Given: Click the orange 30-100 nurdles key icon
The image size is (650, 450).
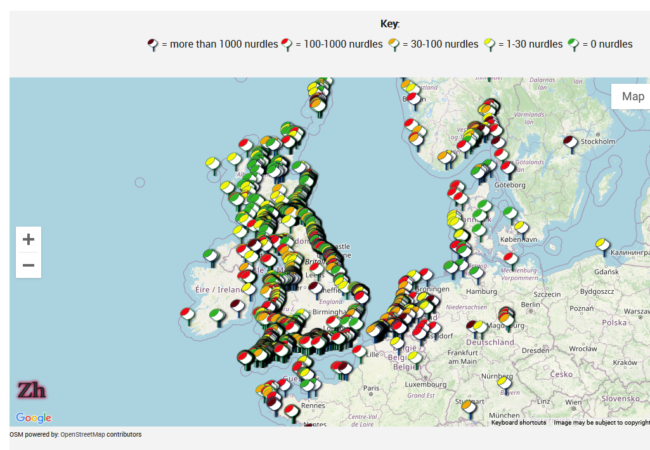Looking at the screenshot, I should pos(394,44).
